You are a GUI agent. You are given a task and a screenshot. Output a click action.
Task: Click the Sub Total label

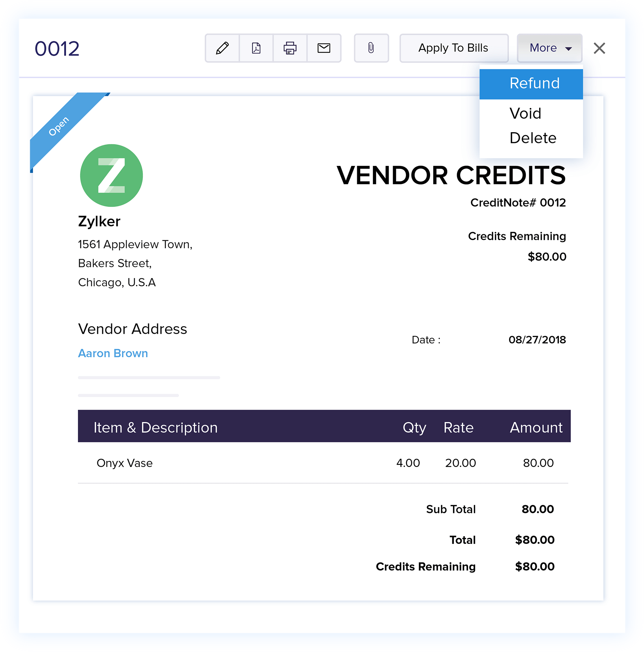point(451,509)
